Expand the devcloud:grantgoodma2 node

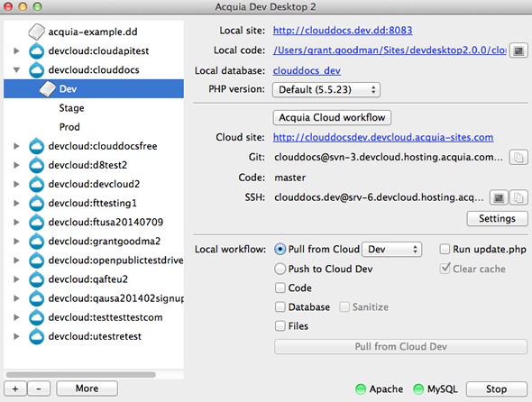point(16,242)
